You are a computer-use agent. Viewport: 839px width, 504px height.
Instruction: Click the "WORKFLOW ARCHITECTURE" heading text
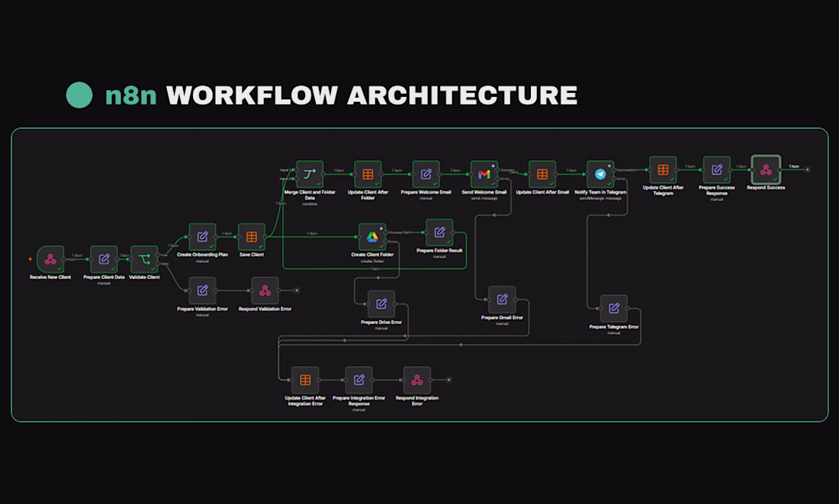click(372, 96)
